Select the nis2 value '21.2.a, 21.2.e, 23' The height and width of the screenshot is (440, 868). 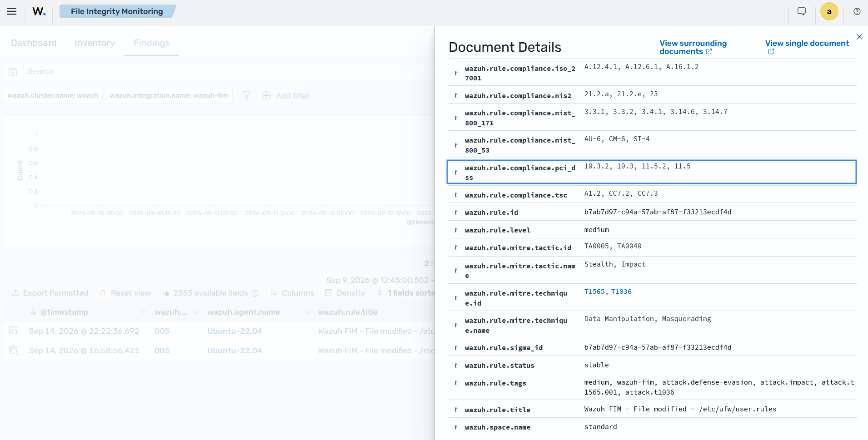[x=621, y=94]
